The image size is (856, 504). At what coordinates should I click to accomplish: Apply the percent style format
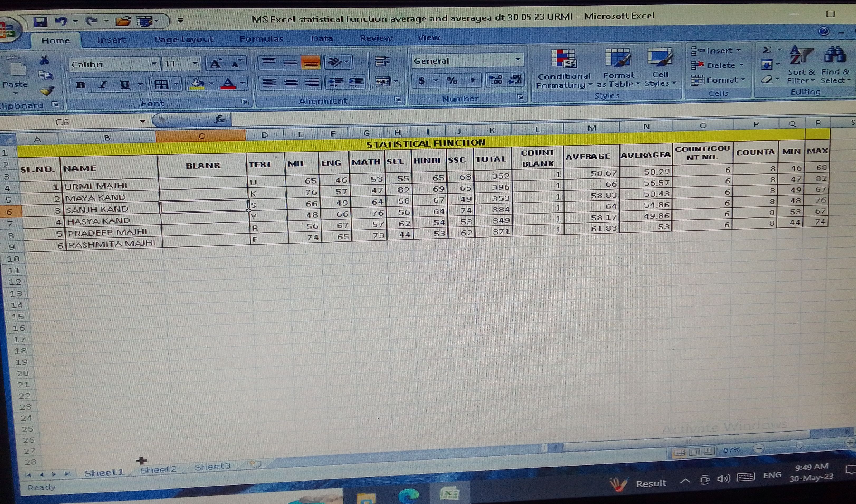[x=451, y=81]
